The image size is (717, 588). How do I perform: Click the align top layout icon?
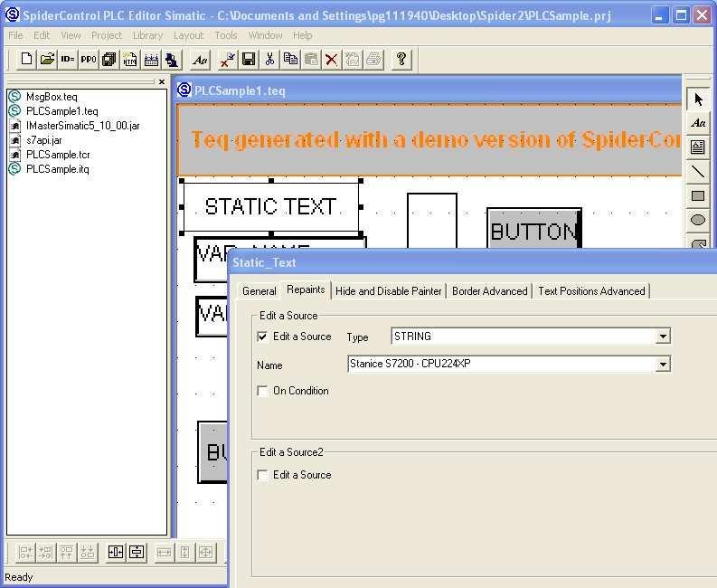click(x=66, y=553)
